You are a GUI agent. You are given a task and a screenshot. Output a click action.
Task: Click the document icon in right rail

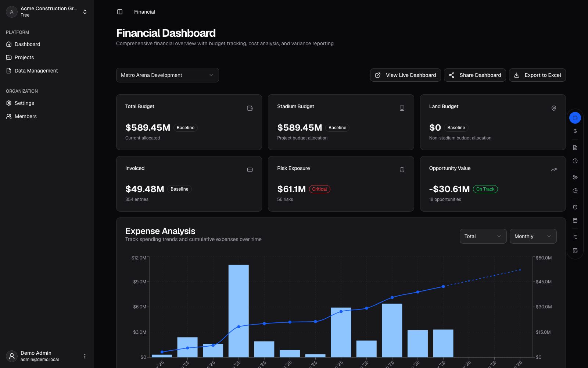click(x=575, y=148)
